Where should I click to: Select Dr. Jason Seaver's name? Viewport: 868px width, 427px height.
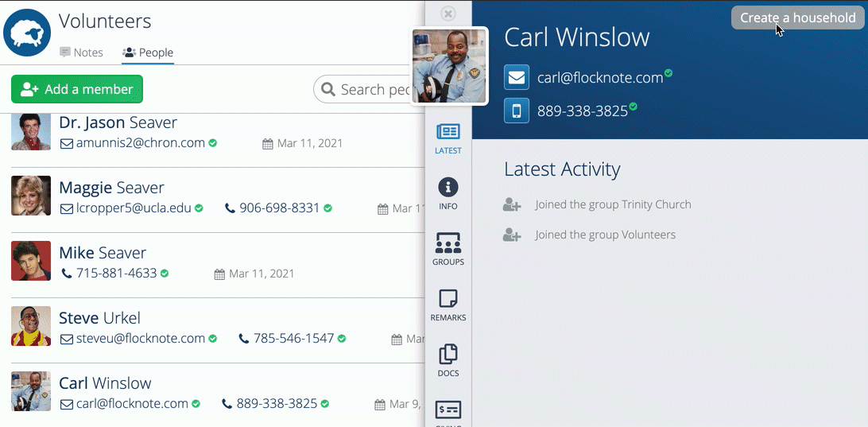click(x=118, y=122)
